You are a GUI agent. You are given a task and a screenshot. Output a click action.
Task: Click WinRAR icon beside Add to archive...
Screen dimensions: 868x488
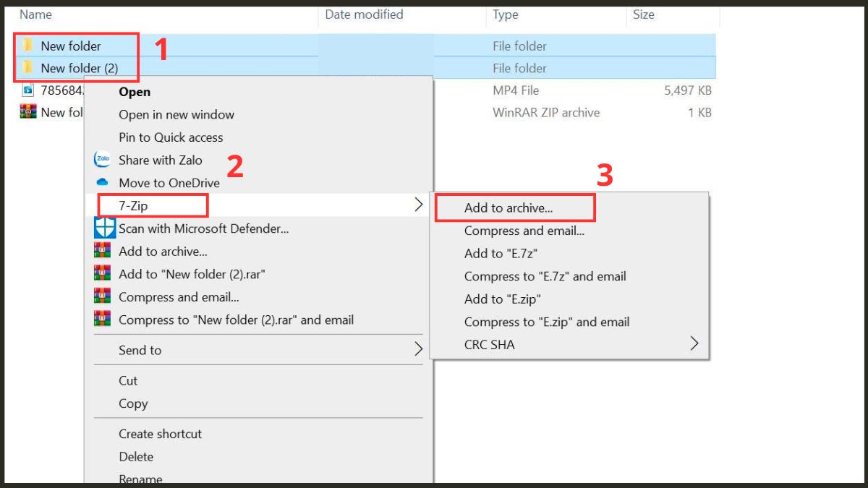(102, 251)
